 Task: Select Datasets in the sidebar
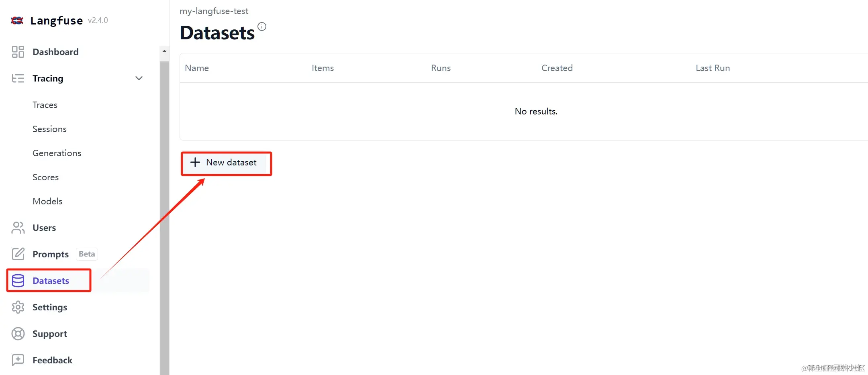(x=51, y=281)
